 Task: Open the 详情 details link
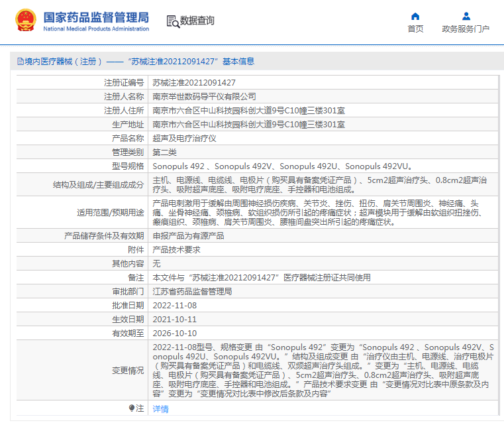tap(161, 409)
